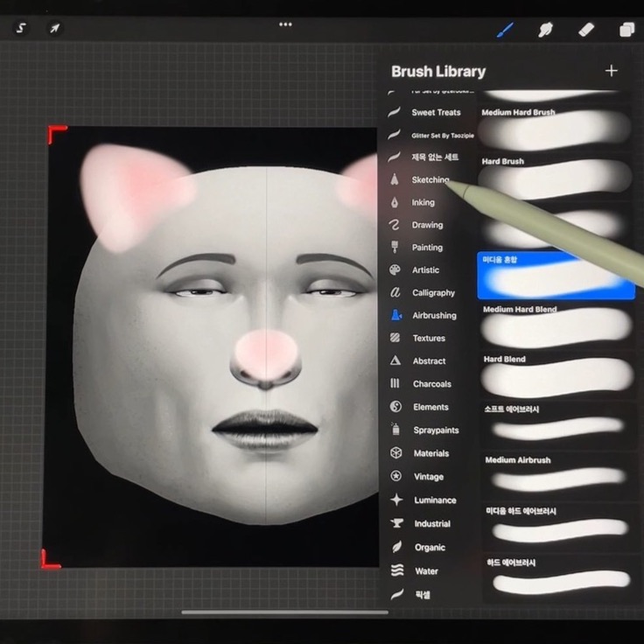Viewport: 644px width, 644px height.
Task: Click the Elements yin-yang icon
Action: (395, 407)
